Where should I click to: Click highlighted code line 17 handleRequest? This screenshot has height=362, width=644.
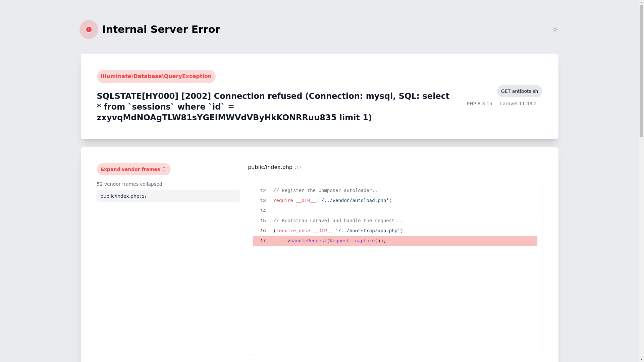pyautogui.click(x=395, y=241)
